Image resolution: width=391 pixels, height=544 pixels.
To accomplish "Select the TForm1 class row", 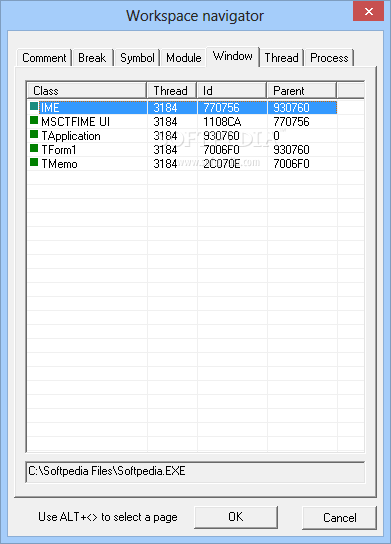I will click(182, 150).
